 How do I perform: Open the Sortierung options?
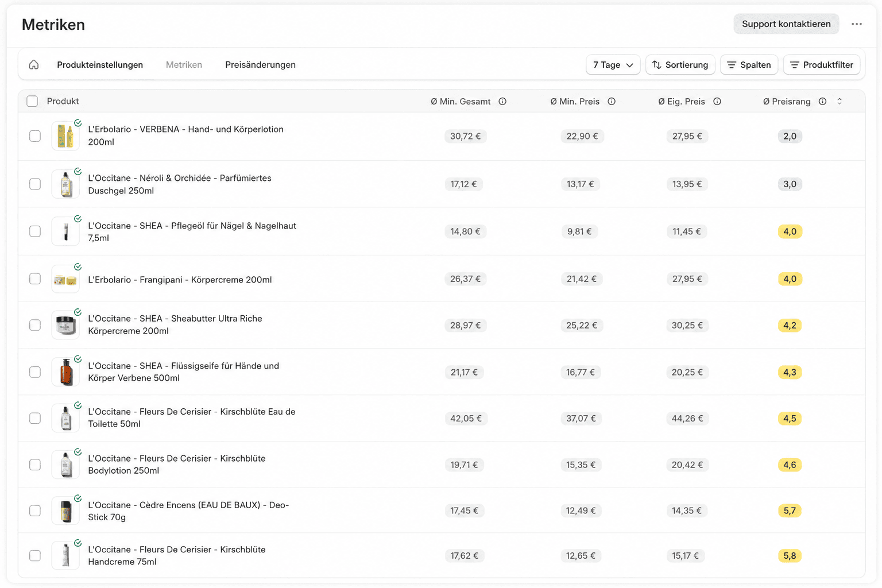tap(680, 65)
